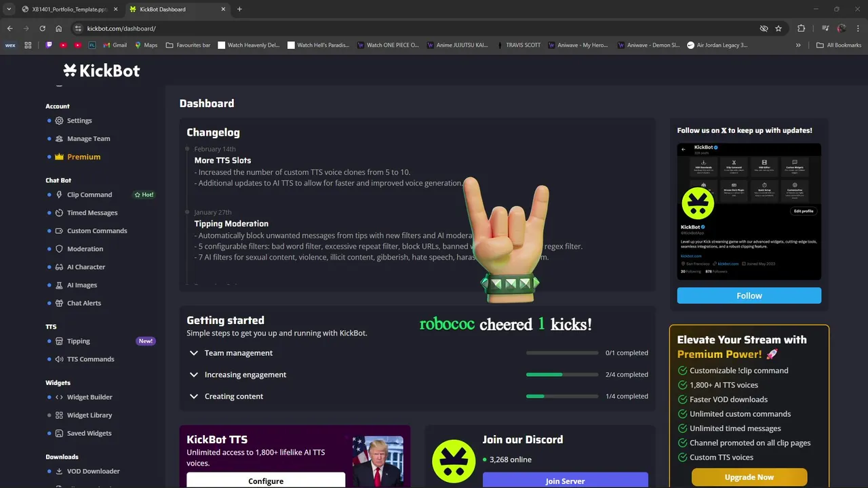Open Widget Library icon
868x488 pixels.
click(x=60, y=415)
